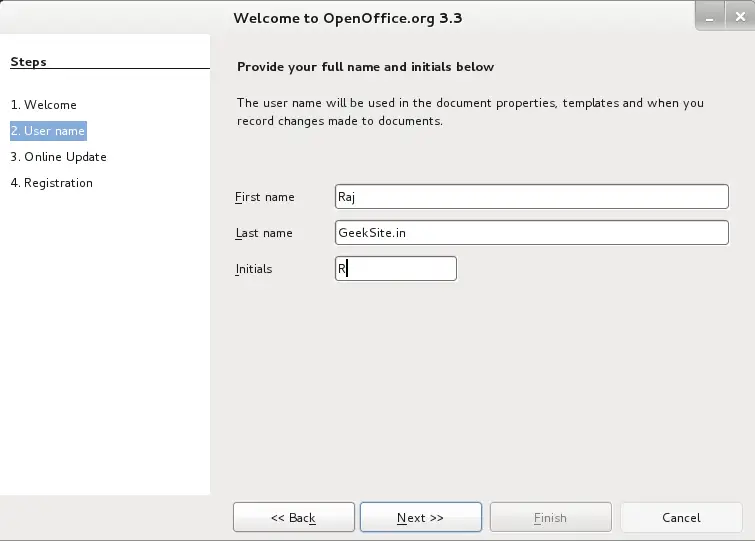This screenshot has height=541, width=755.
Task: Minimize the wizard window
Action: click(x=710, y=17)
